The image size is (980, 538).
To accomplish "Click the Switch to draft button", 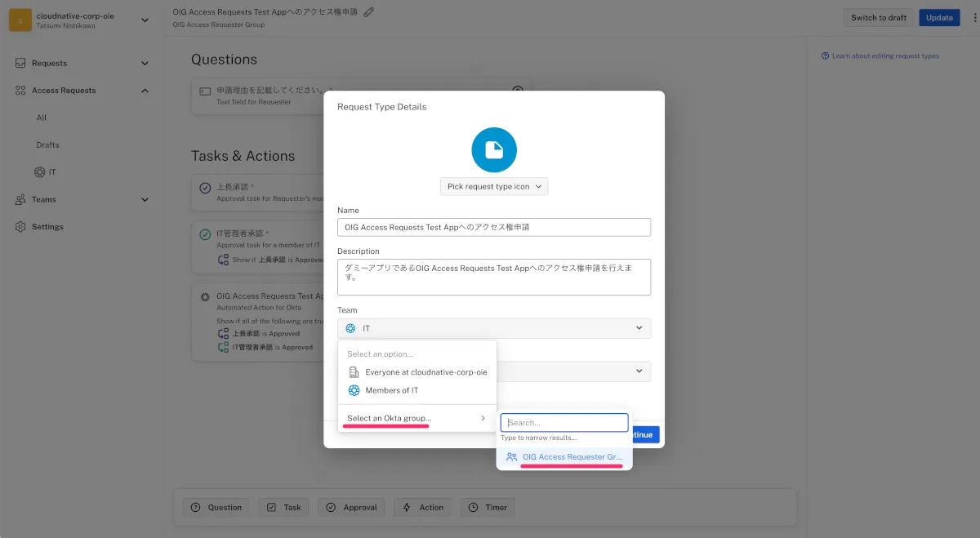I will (879, 18).
